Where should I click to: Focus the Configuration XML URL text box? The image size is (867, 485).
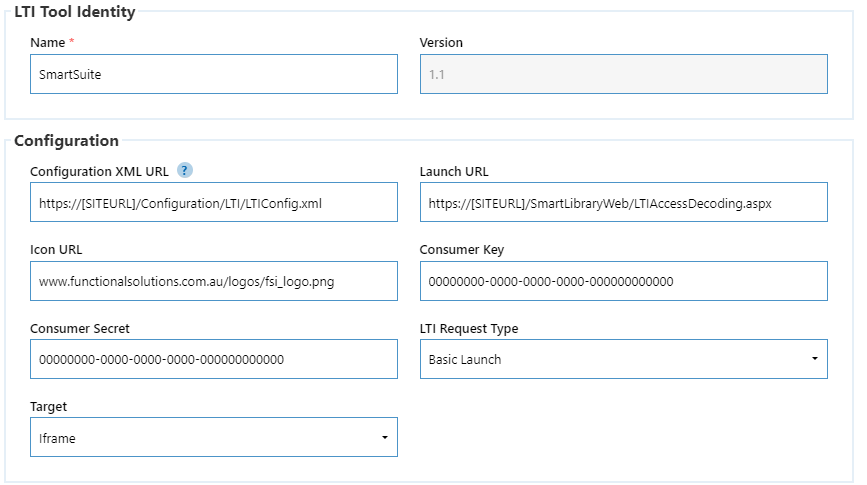click(x=214, y=202)
